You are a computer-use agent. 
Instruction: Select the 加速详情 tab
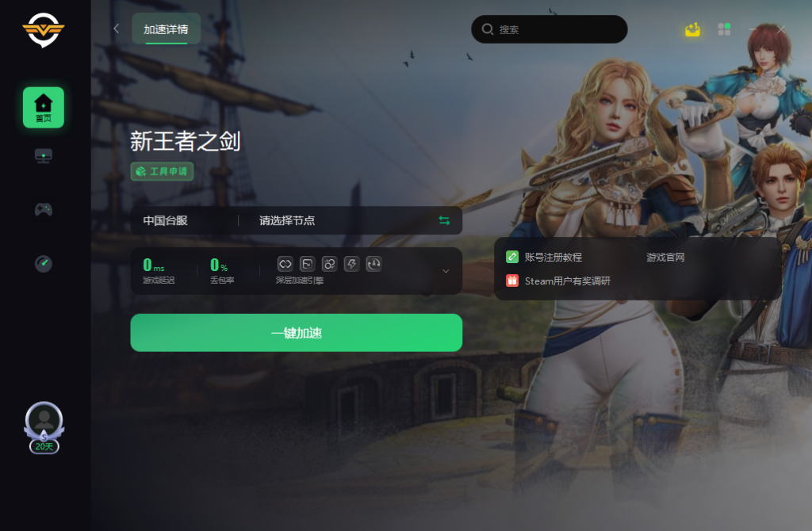[167, 29]
